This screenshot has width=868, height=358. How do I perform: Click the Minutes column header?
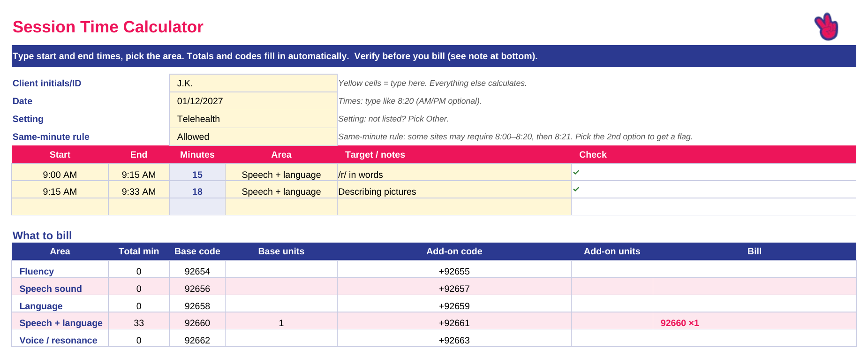tap(197, 154)
